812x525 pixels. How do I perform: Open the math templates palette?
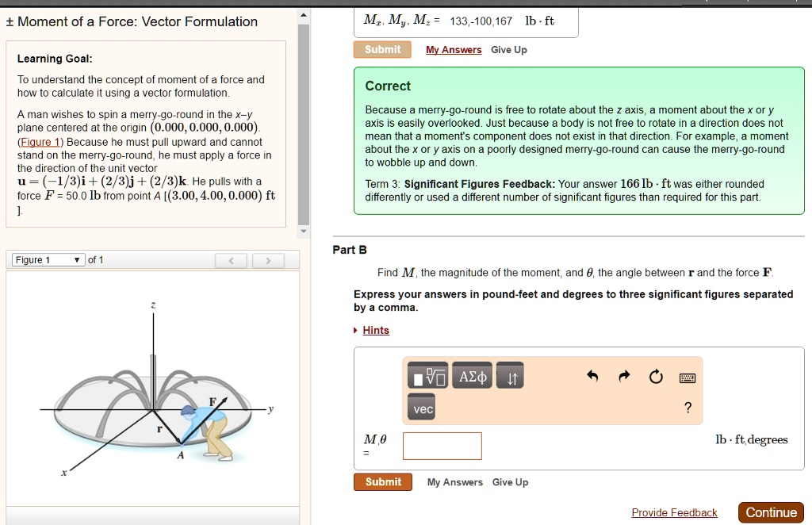pyautogui.click(x=429, y=376)
